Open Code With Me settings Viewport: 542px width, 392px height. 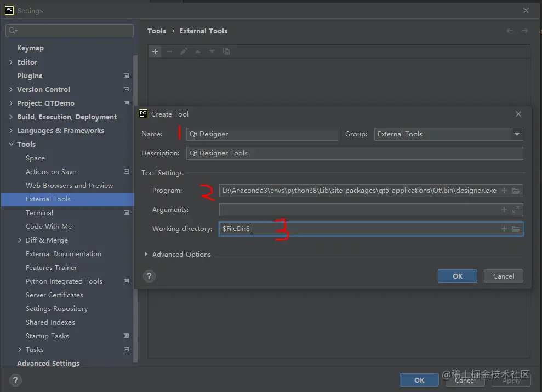pyautogui.click(x=49, y=227)
